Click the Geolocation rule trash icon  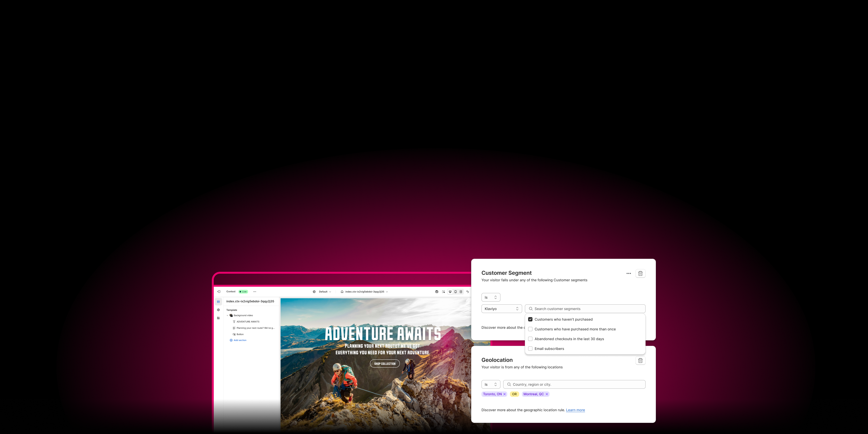pos(640,360)
